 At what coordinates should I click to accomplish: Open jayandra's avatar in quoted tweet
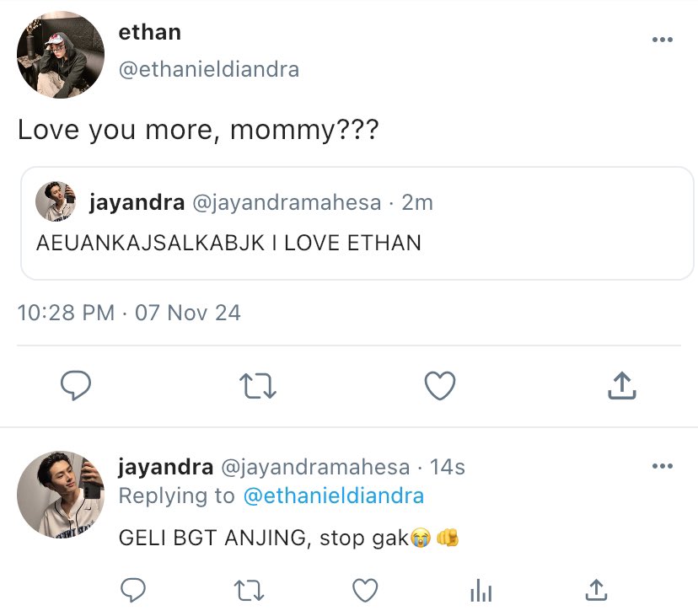click(56, 201)
